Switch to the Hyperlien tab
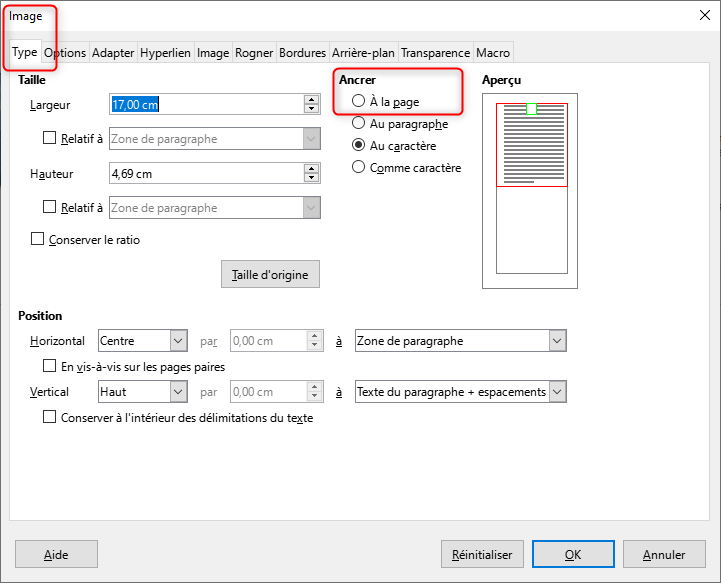 pos(165,53)
